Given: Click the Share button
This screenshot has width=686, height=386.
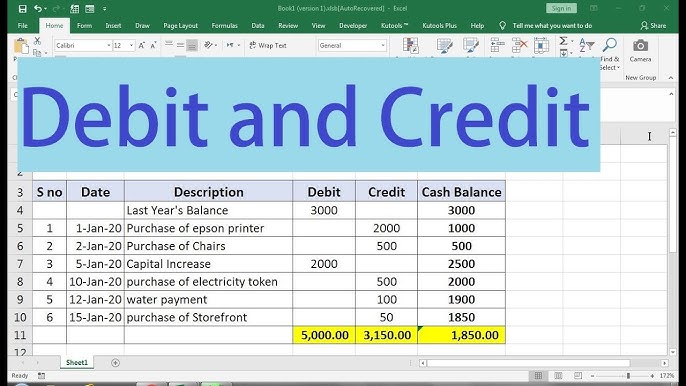Looking at the screenshot, I should [x=653, y=26].
